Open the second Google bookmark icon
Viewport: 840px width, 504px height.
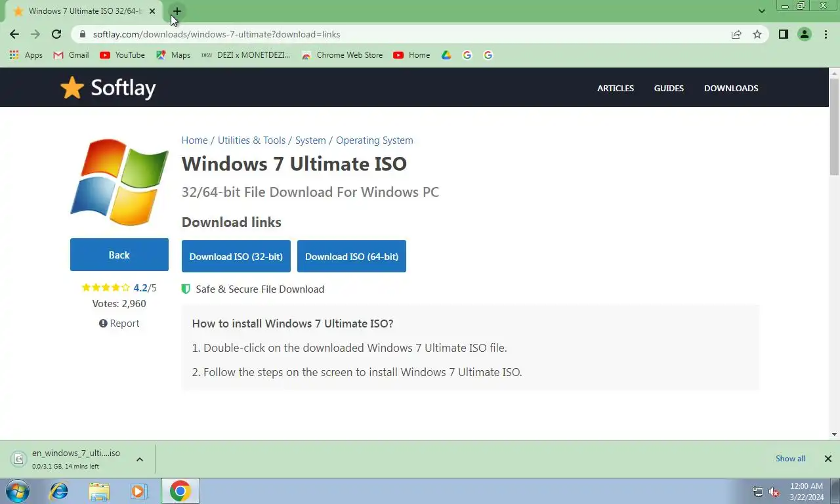488,55
